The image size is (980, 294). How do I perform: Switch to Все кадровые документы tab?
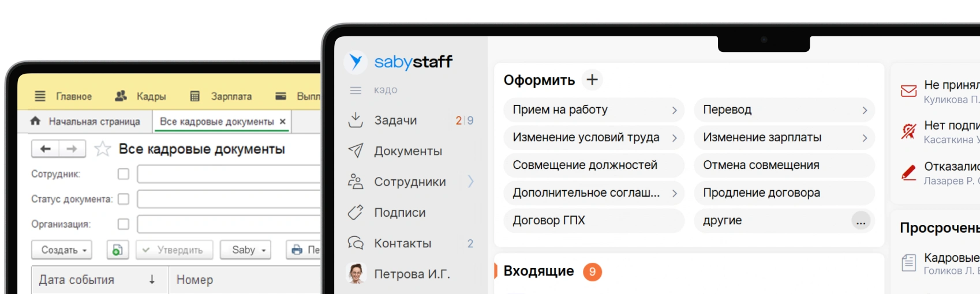click(x=216, y=121)
